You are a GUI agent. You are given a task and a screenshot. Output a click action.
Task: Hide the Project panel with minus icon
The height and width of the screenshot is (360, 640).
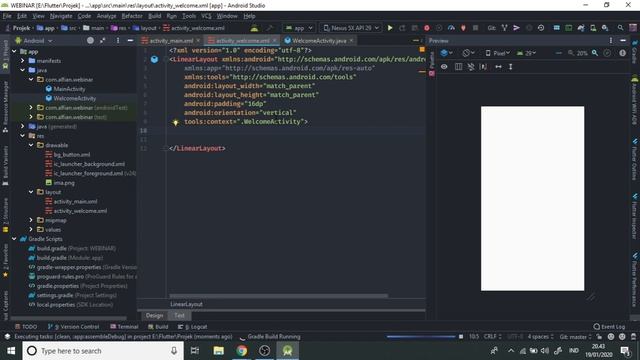(130, 40)
